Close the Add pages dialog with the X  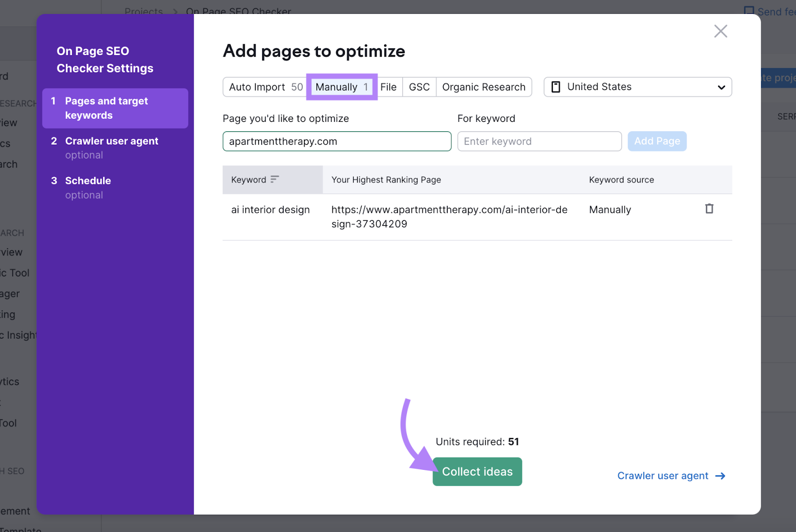click(720, 31)
